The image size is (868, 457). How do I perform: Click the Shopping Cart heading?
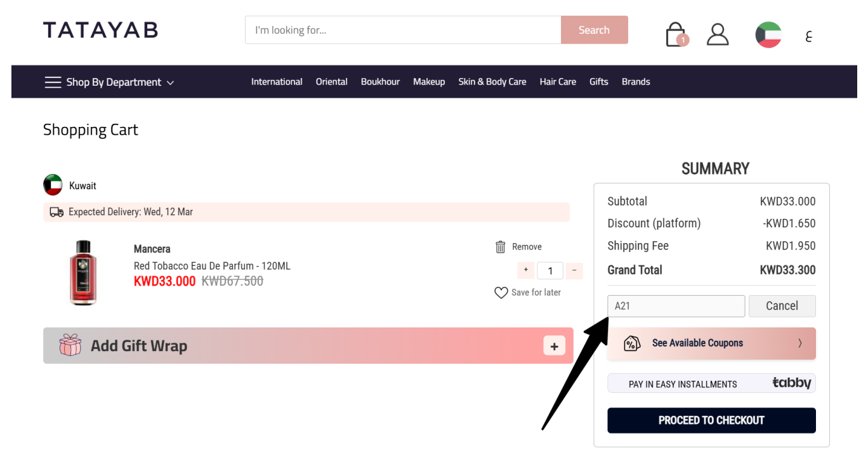point(91,130)
